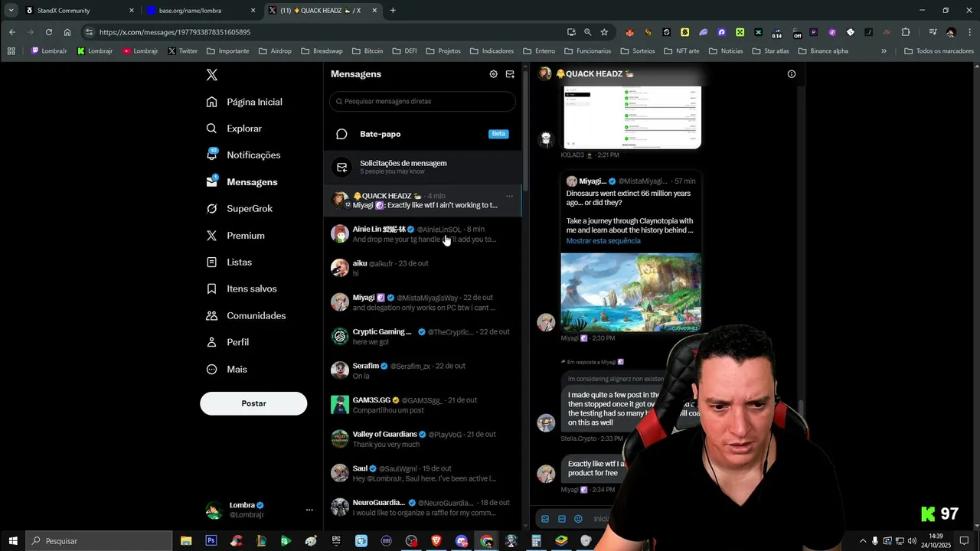The image size is (980, 551).
Task: Open the shared screenshot from KXLAD3
Action: pyautogui.click(x=632, y=117)
